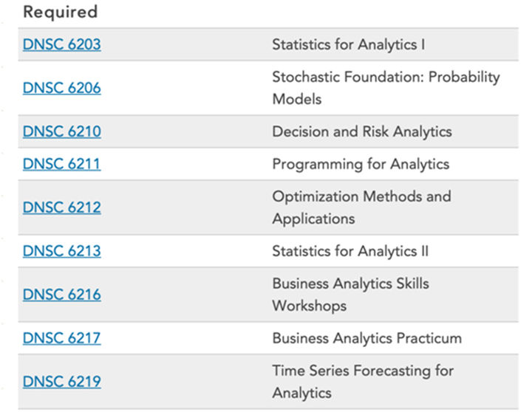Click the 'Required' section heading
The height and width of the screenshot is (412, 532).
coord(61,13)
